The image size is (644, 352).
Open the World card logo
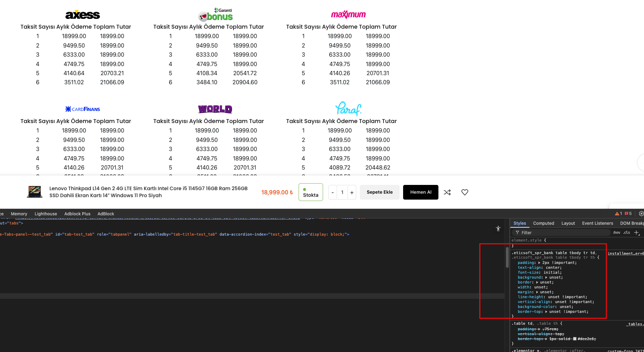(215, 109)
